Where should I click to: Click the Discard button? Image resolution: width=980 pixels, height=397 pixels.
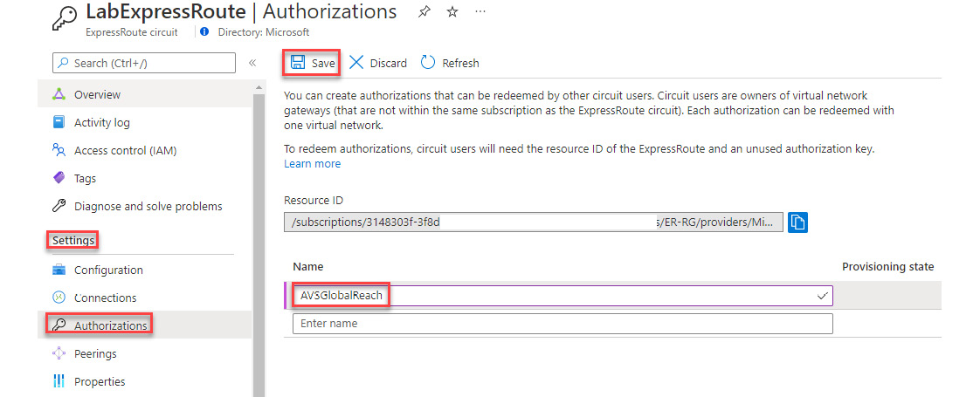378,63
